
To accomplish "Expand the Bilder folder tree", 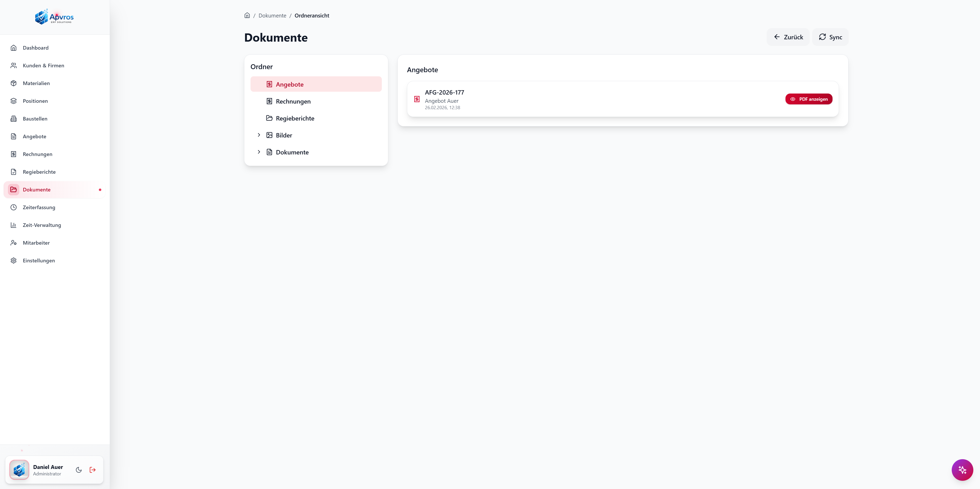I will (x=259, y=135).
